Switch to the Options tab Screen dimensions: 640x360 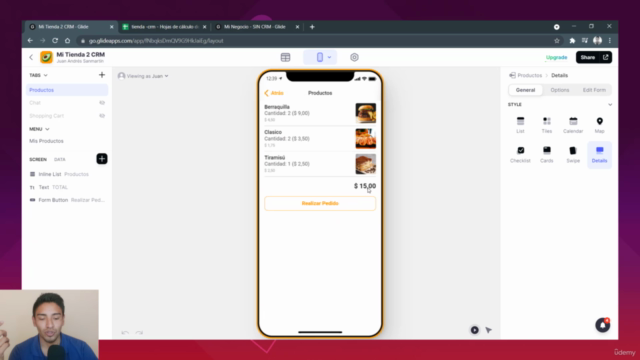[560, 90]
